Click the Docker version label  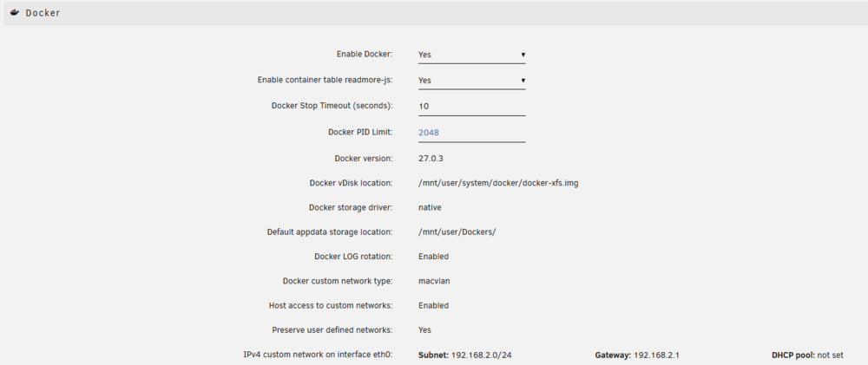click(x=364, y=158)
